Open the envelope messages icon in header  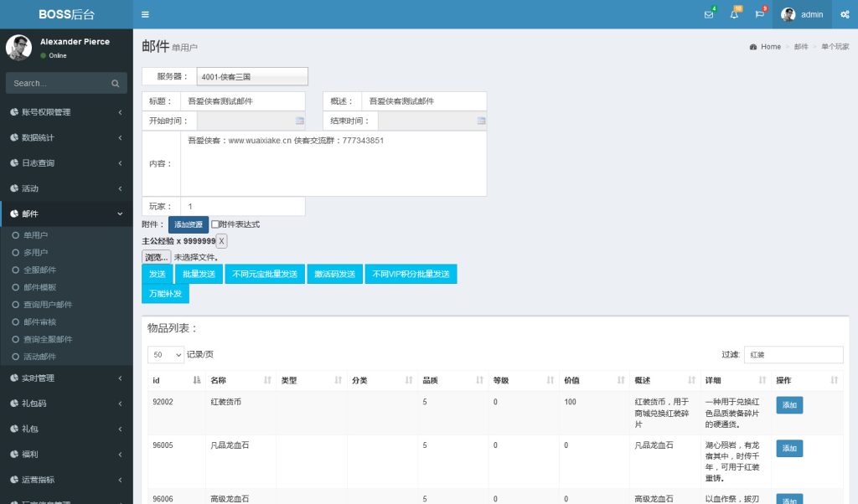coord(709,14)
